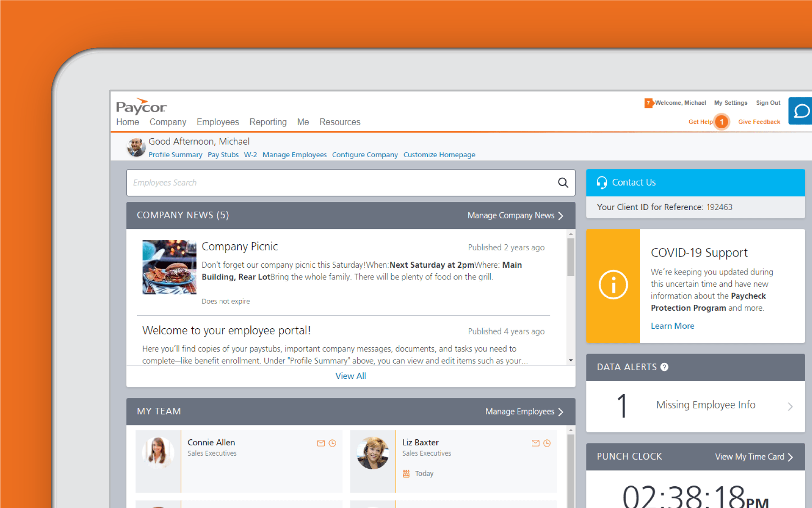Expand View My Time Card chevron
Screen dimensions: 812x508
tap(790, 457)
